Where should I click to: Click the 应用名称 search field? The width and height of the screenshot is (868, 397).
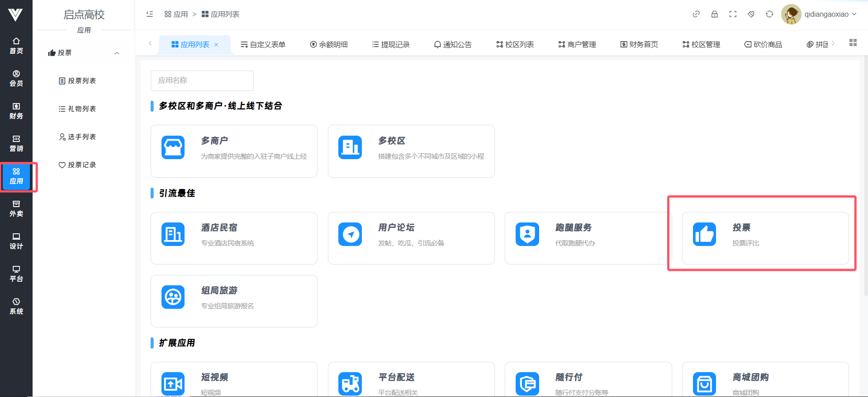click(202, 80)
